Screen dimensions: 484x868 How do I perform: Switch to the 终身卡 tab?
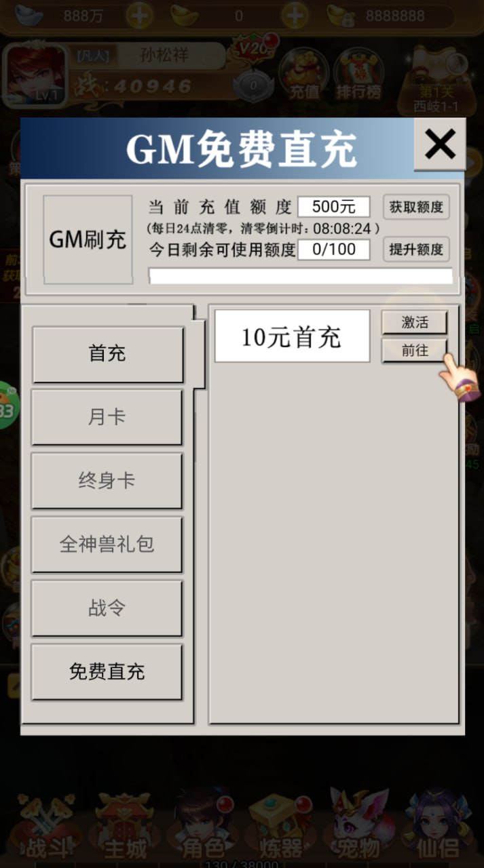point(107,481)
